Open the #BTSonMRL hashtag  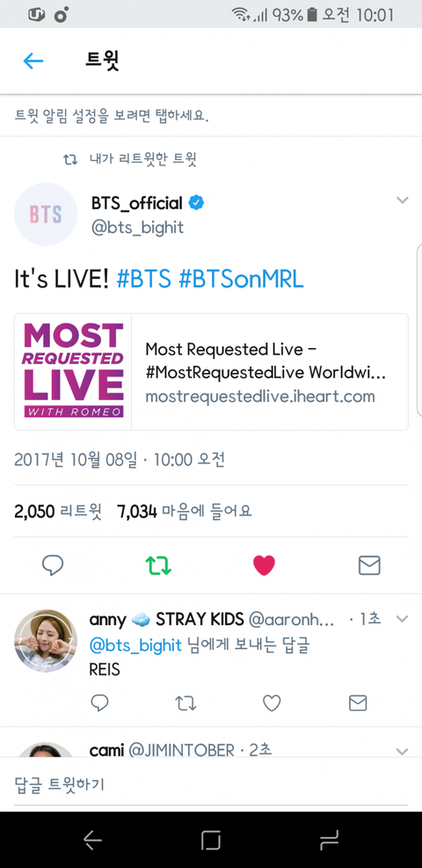click(241, 280)
